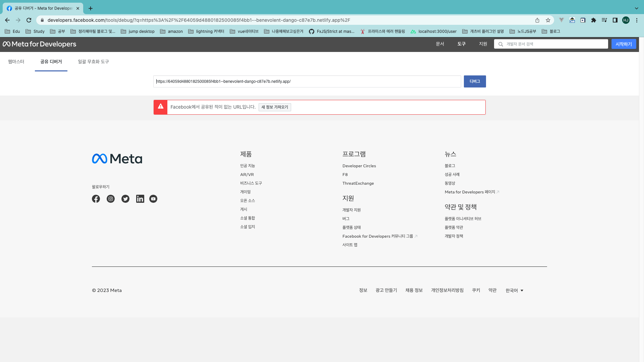Viewport: 644px width, 362px height.
Task: Open a new browser tab with plus
Action: click(x=91, y=8)
